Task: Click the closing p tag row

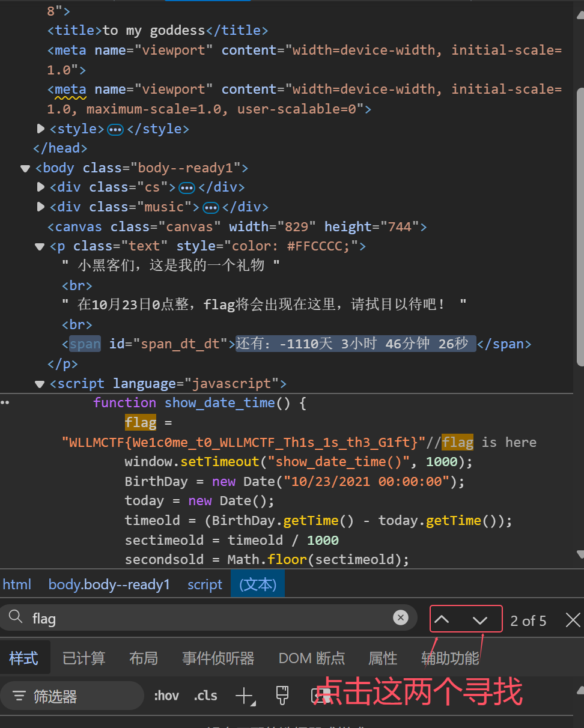Action: [x=62, y=363]
